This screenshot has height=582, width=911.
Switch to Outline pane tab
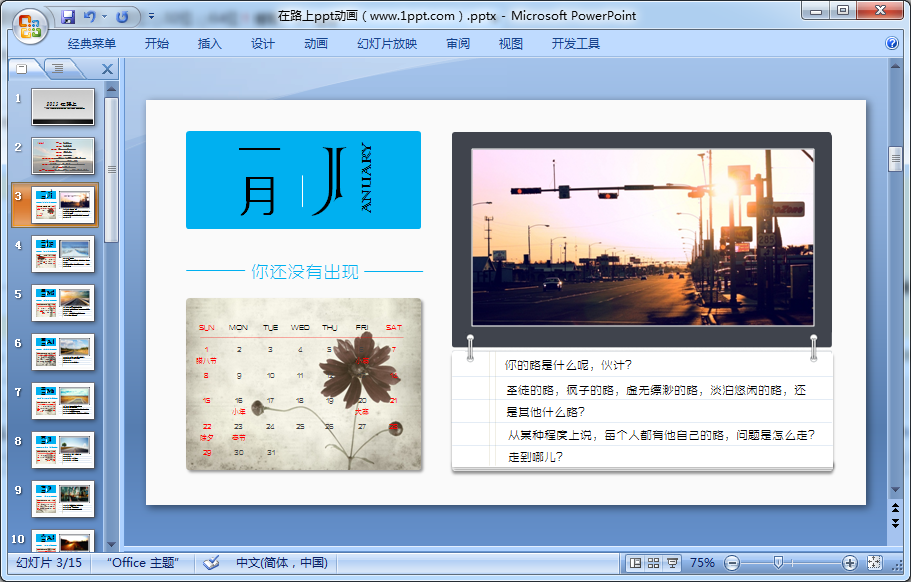click(58, 69)
